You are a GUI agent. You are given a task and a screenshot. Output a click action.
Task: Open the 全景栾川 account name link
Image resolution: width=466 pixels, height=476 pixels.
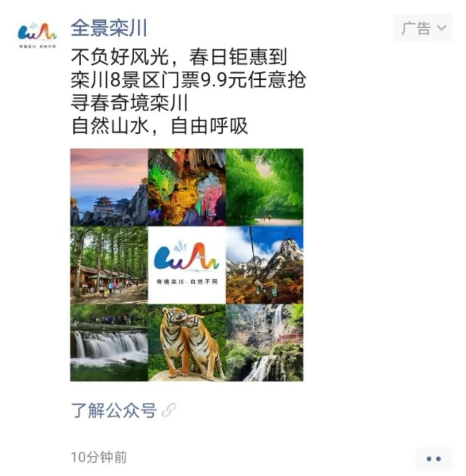(109, 28)
